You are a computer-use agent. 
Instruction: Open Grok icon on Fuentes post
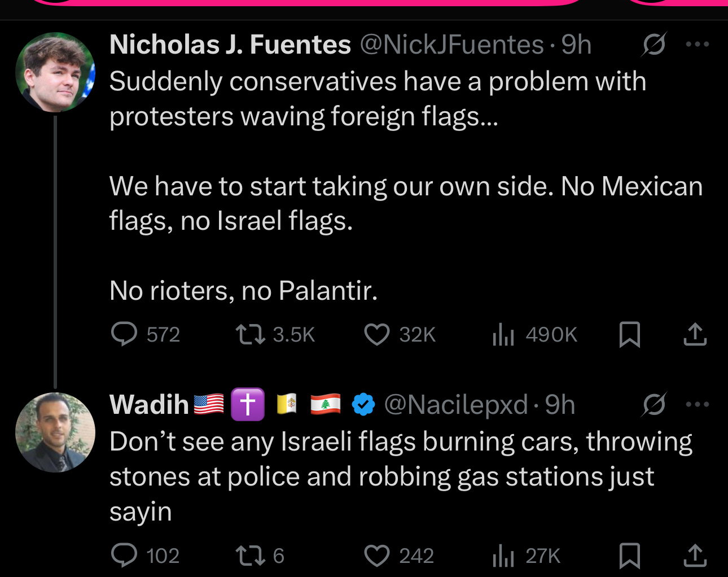(x=654, y=44)
